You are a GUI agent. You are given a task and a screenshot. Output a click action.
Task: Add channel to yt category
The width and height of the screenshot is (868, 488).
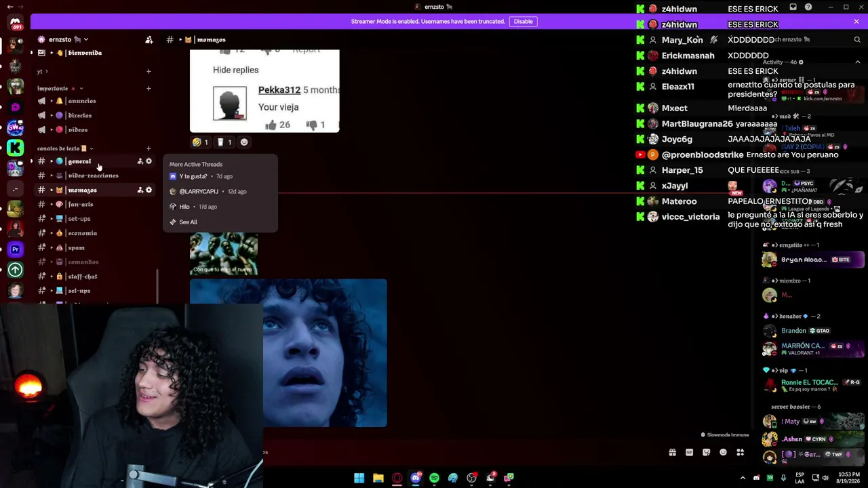pos(149,71)
